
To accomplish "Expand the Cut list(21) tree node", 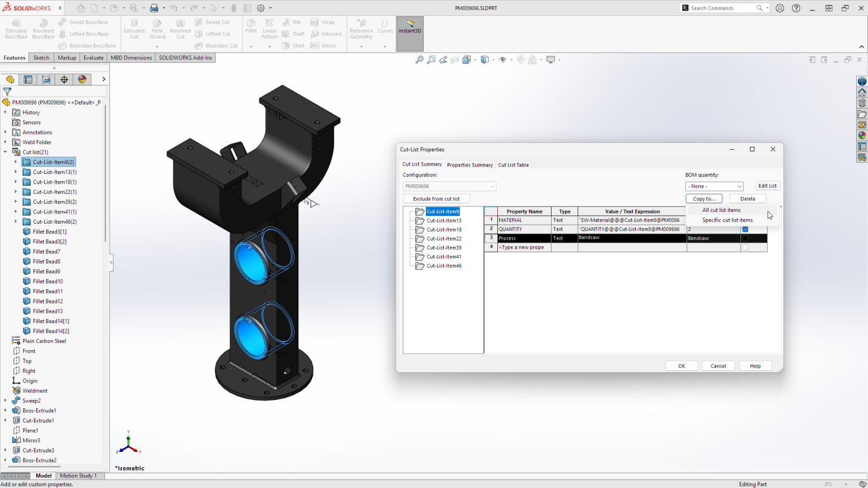I will (x=5, y=152).
